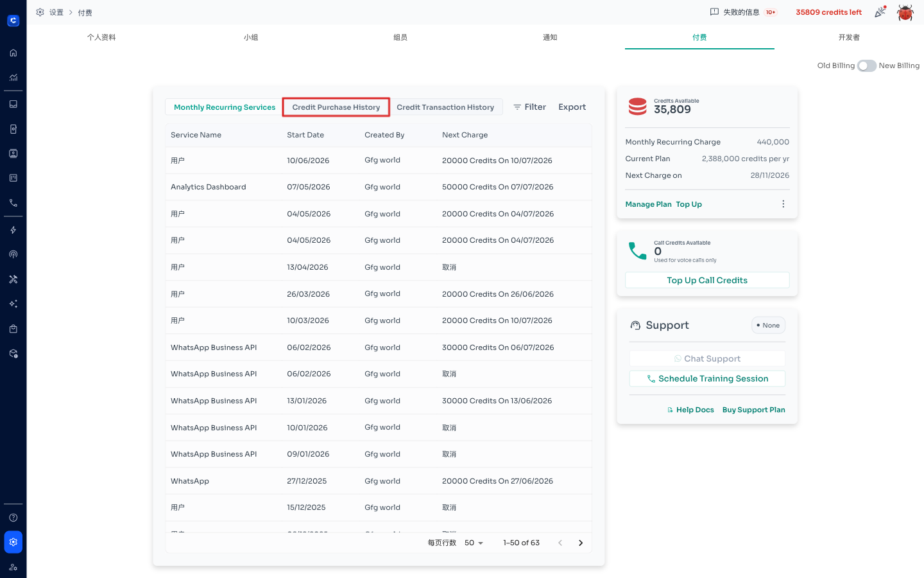
Task: Click the celebration party icon in header
Action: point(880,12)
